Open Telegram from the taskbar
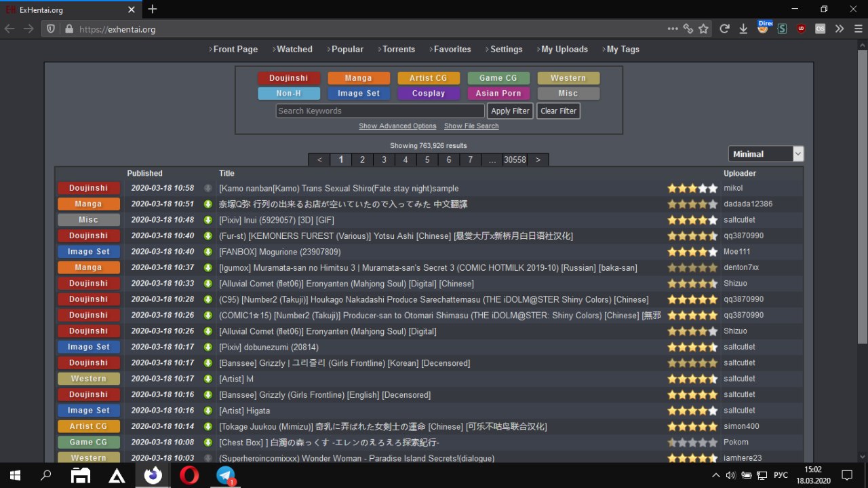Image resolution: width=868 pixels, height=488 pixels. click(x=226, y=475)
